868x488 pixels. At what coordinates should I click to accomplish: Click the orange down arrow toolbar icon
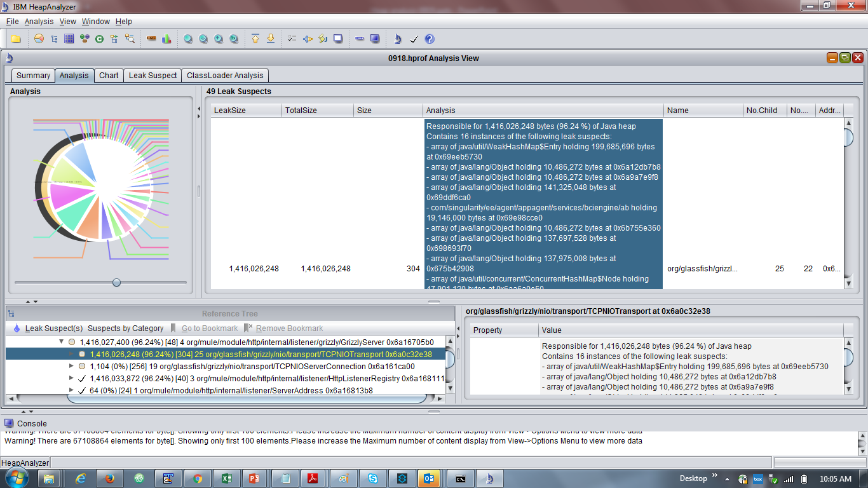[271, 39]
